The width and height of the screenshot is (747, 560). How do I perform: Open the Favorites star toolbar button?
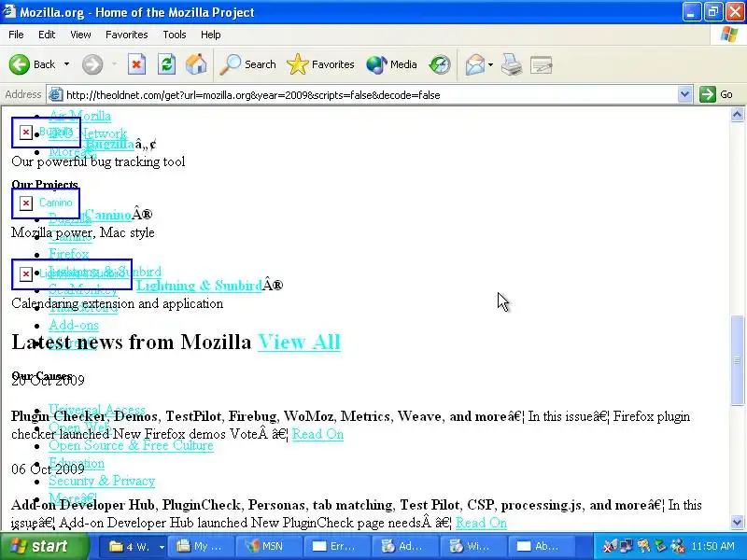click(x=320, y=64)
